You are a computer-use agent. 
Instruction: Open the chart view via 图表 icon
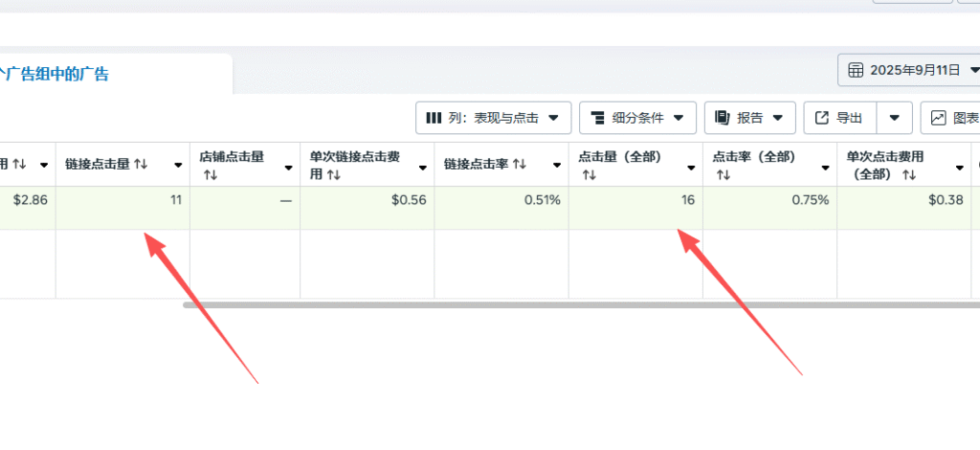[x=939, y=118]
